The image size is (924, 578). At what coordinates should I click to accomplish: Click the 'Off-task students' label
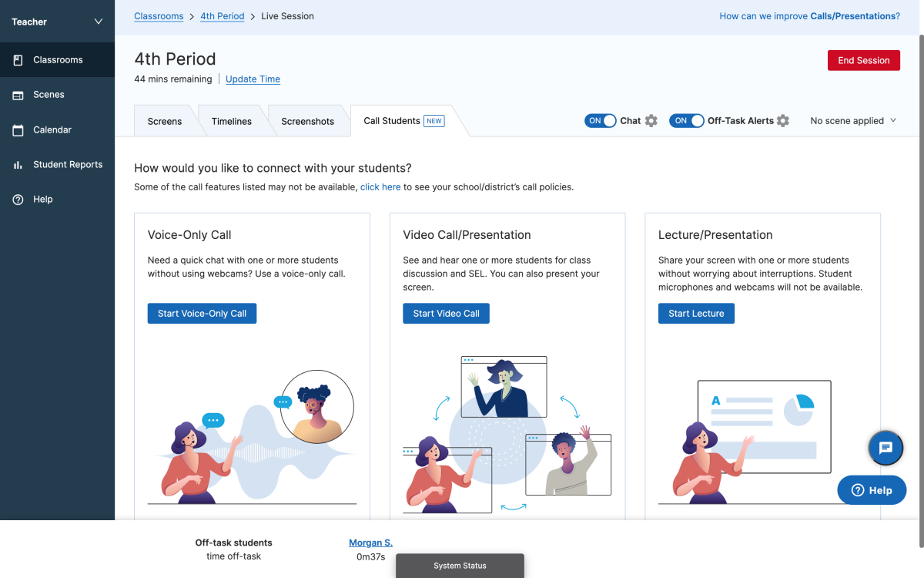pos(233,543)
